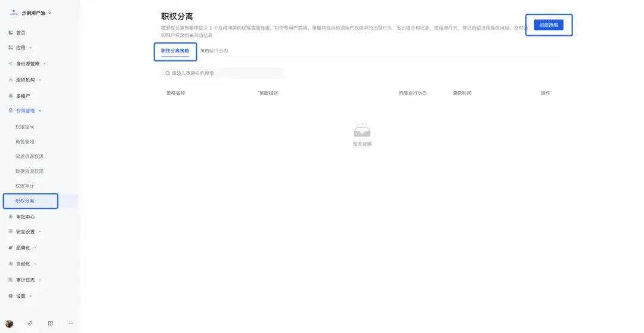Switch to the 职权分离策略 tab
644x333 pixels.
click(x=175, y=51)
